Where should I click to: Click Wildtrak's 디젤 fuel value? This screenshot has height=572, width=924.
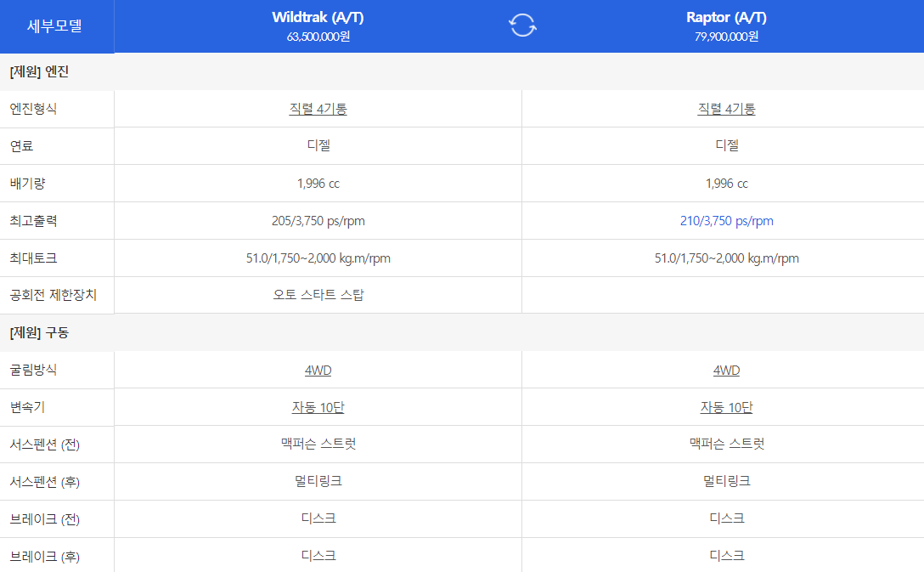point(318,145)
